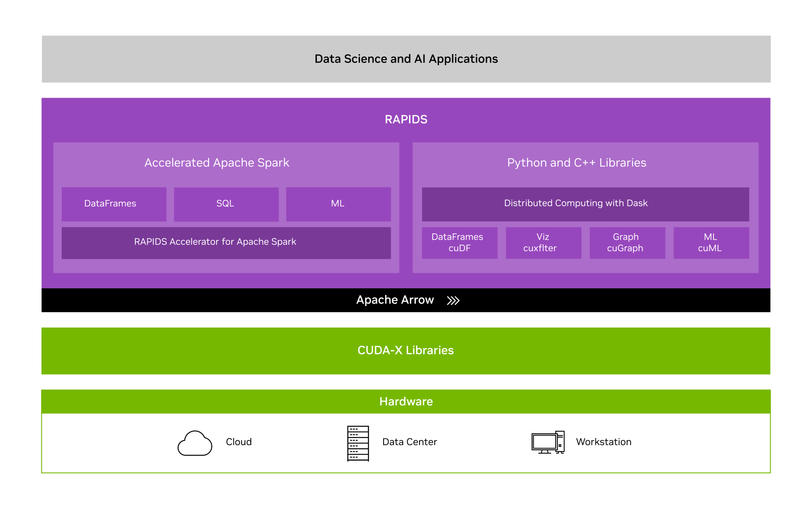The height and width of the screenshot is (509, 812).
Task: Select the Data Science and AI Applications bar
Action: [x=406, y=59]
